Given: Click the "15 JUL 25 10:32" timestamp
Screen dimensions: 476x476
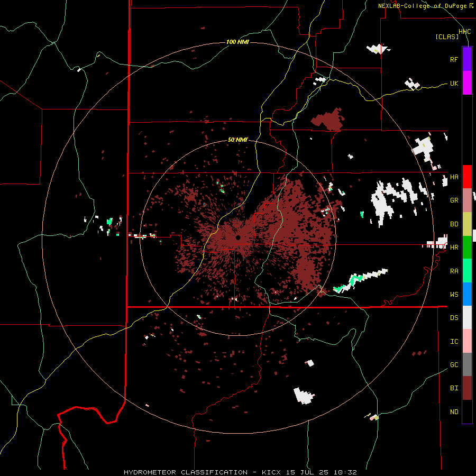Looking at the screenshot, I should point(321,472).
